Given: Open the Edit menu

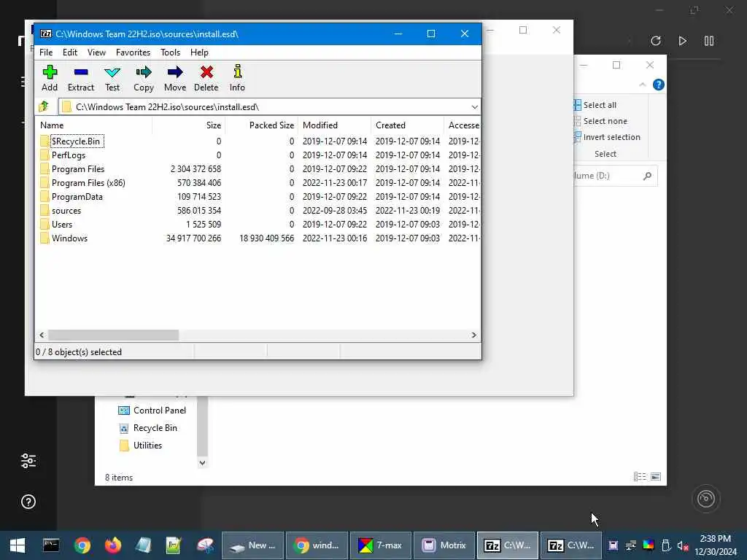Looking at the screenshot, I should click(70, 52).
